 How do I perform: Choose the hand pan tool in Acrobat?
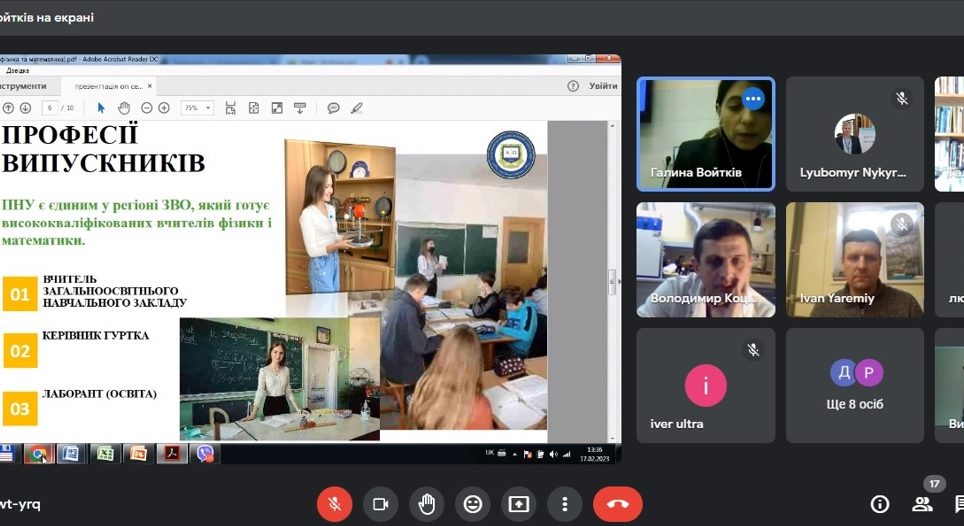[124, 108]
